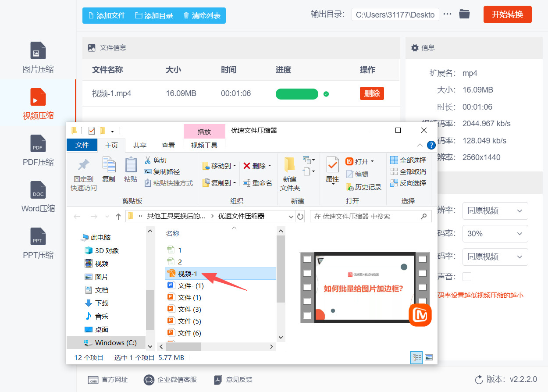Click the output directory path field
Viewport: 548px width, 392px height.
coord(395,14)
